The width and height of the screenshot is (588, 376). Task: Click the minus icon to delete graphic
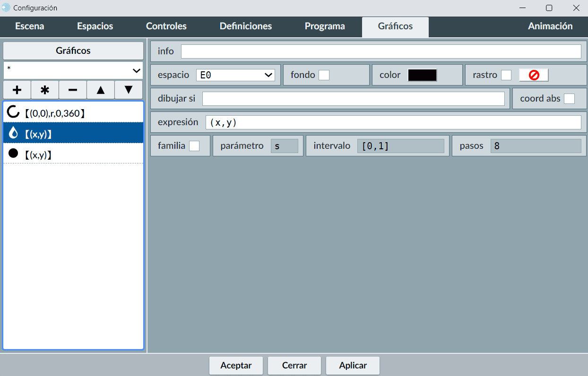(73, 90)
